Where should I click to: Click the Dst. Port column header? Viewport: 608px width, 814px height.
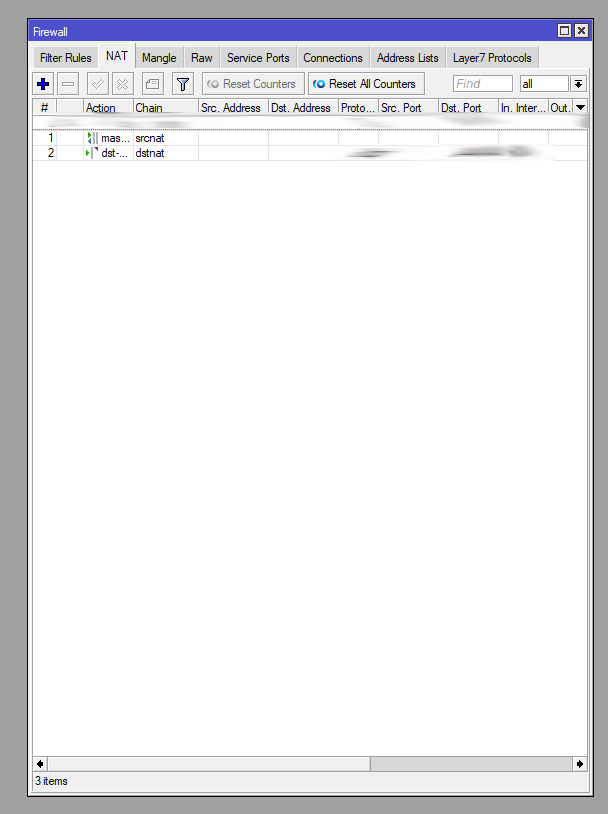click(x=468, y=107)
